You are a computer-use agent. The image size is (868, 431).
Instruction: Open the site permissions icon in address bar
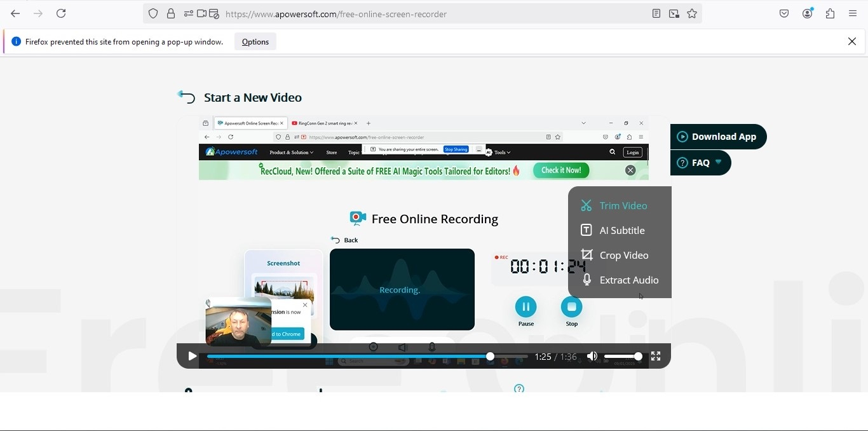tap(189, 13)
